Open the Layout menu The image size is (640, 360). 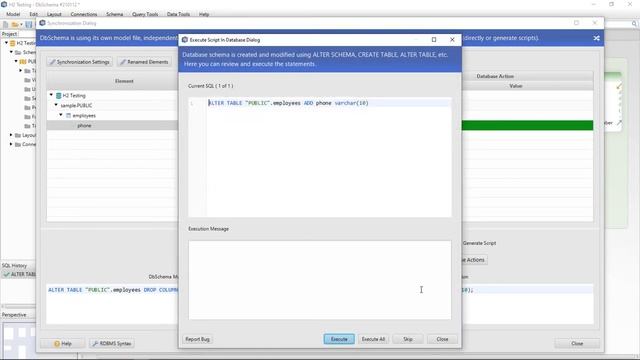[54, 14]
